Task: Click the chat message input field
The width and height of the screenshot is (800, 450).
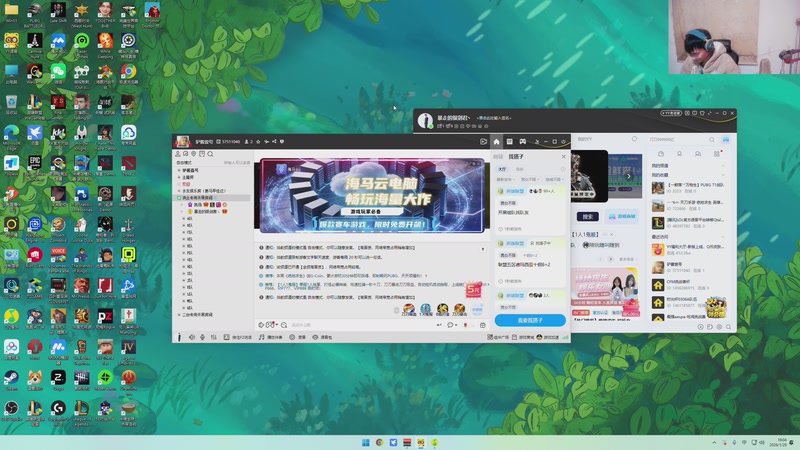Action: point(361,325)
